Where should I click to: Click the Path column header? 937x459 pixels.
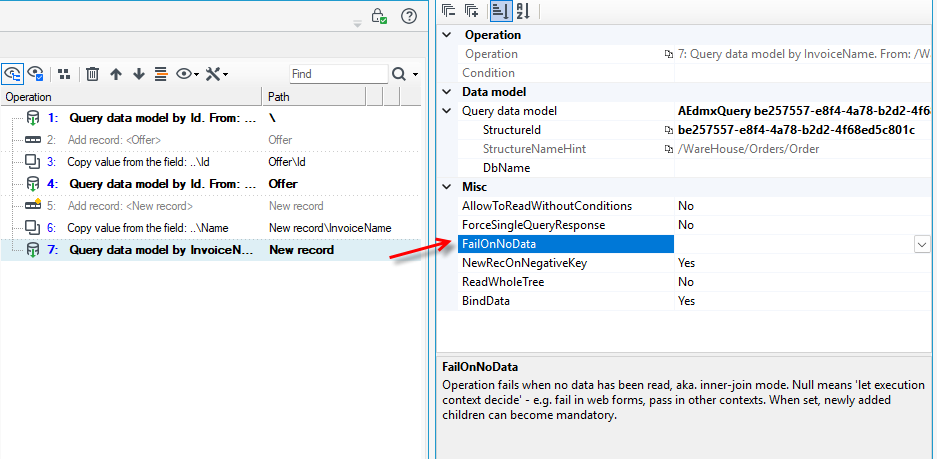[x=314, y=97]
